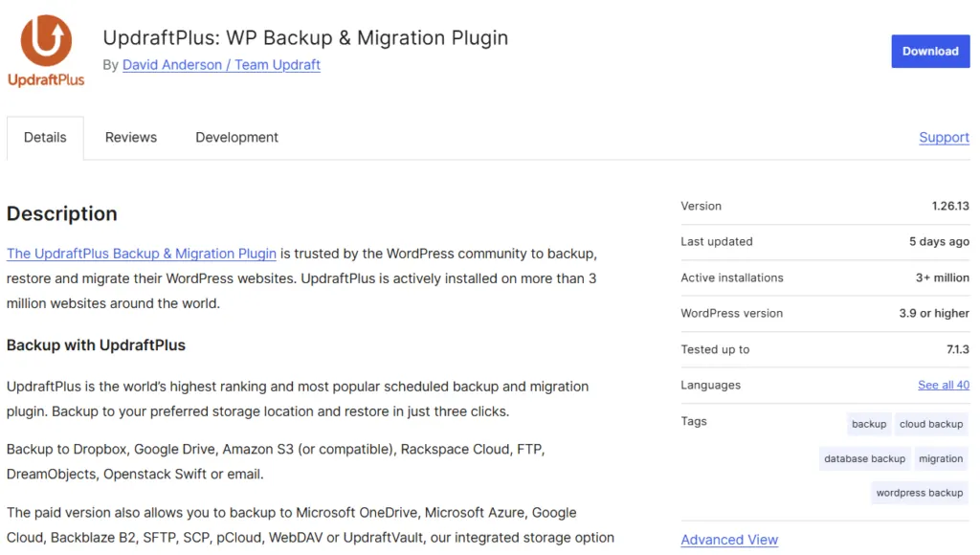The image size is (980, 555).
Task: Click the cloud backup tag
Action: coord(930,424)
